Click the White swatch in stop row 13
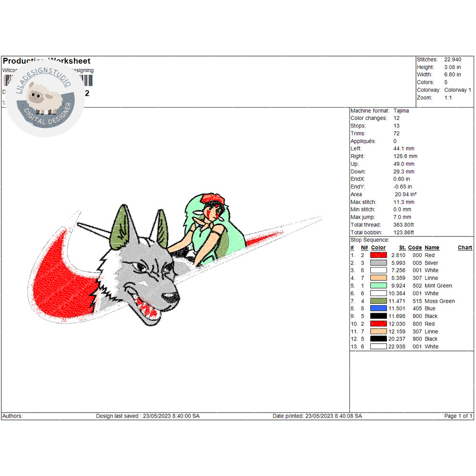This screenshot has height=476, width=476. [x=378, y=347]
